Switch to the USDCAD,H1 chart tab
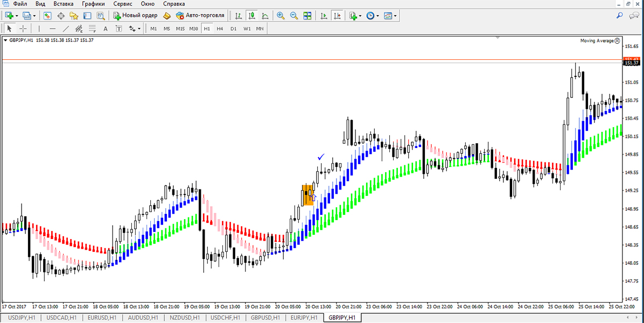Image resolution: width=644 pixels, height=323 pixels. point(61,318)
